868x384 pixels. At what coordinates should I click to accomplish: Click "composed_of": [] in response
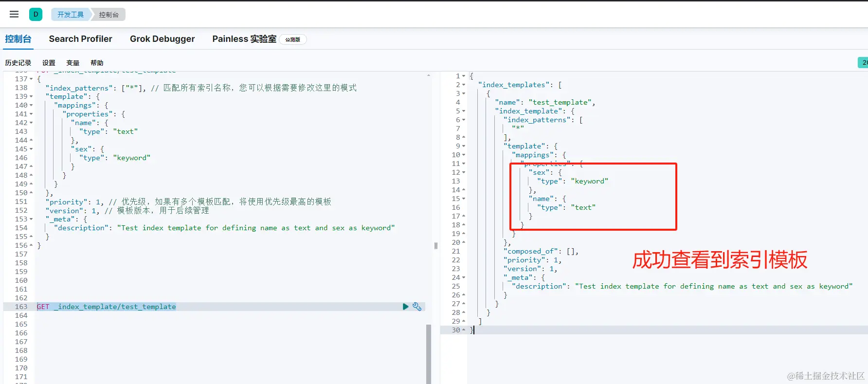coord(541,251)
